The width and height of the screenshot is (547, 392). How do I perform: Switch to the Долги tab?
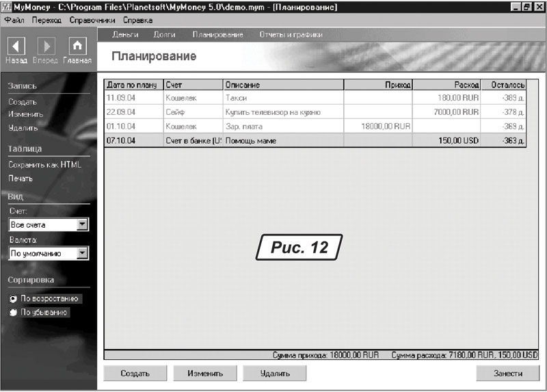164,34
